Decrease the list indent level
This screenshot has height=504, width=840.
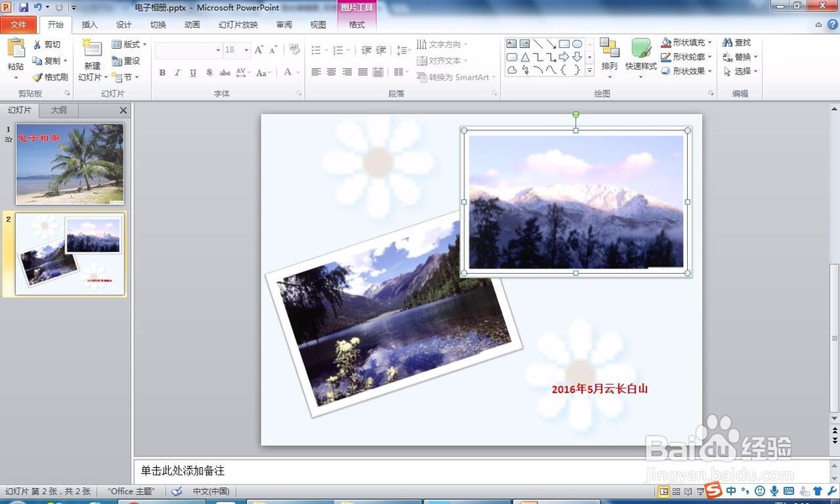tap(366, 50)
